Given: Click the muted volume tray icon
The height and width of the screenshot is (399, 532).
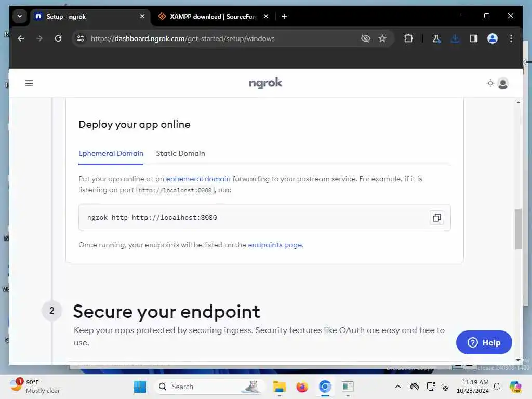Looking at the screenshot, I should point(444,387).
